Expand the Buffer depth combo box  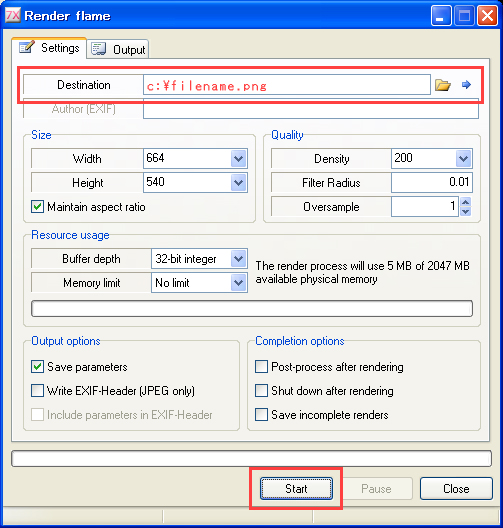click(x=239, y=259)
